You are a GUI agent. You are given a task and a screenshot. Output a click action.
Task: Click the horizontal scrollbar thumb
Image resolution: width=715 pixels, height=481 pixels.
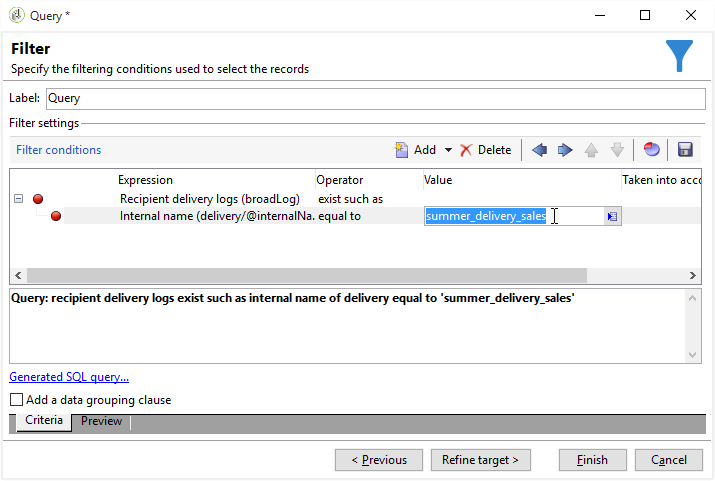(x=306, y=275)
